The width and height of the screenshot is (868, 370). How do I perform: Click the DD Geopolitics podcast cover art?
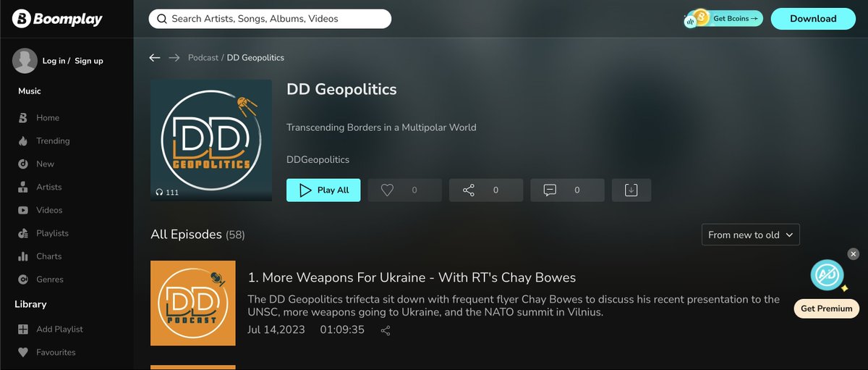click(211, 140)
